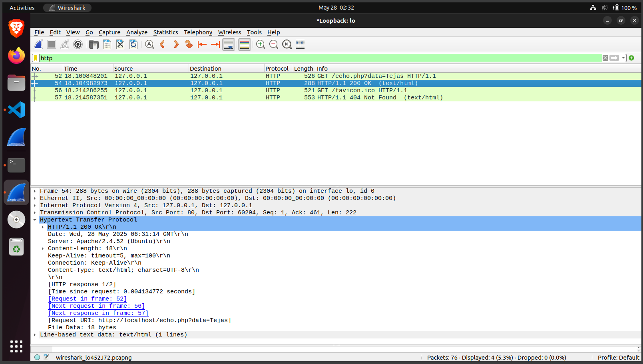643x364 pixels.
Task: Open capture file properties in status bar
Action: [x=46, y=357]
